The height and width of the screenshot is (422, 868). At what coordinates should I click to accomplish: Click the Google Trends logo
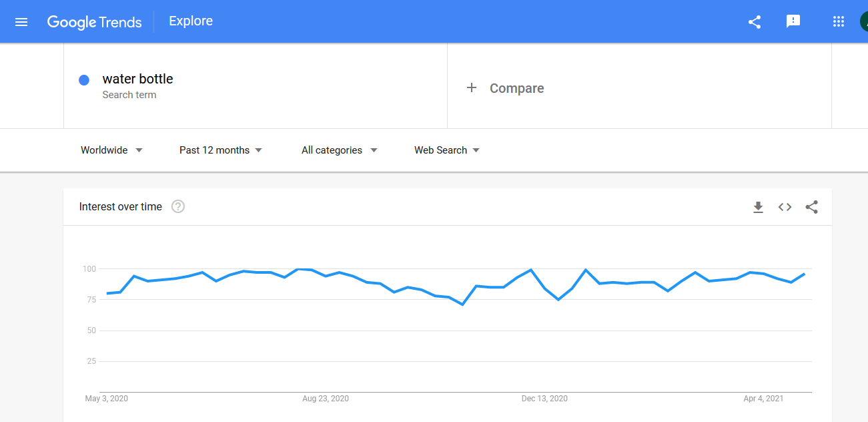pos(94,22)
